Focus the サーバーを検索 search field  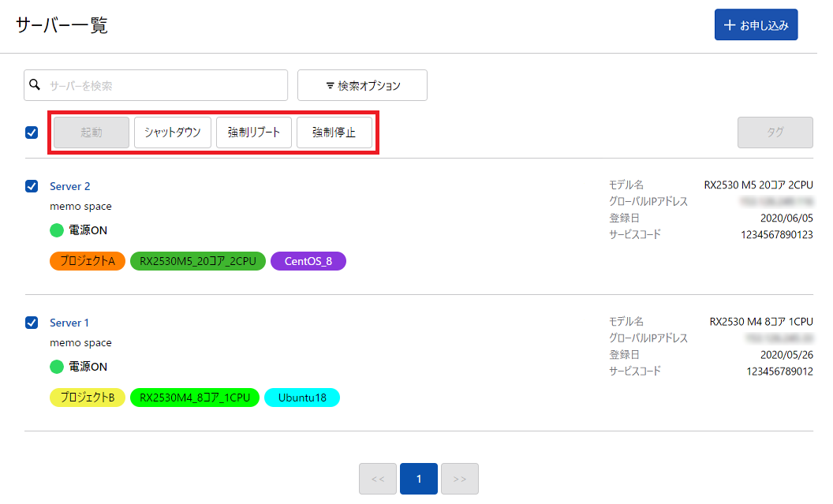coord(166,85)
